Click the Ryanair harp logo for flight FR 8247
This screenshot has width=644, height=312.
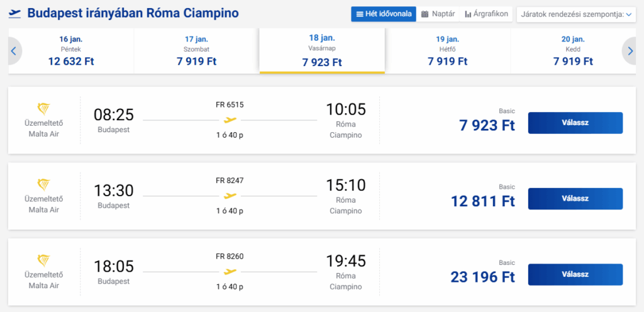(44, 184)
